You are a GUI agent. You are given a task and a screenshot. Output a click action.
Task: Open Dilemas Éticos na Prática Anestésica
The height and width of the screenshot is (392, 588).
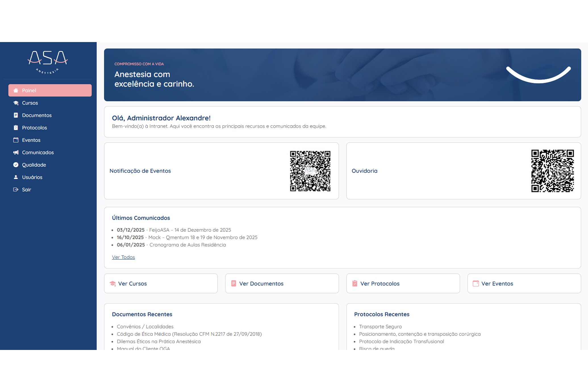click(x=159, y=341)
